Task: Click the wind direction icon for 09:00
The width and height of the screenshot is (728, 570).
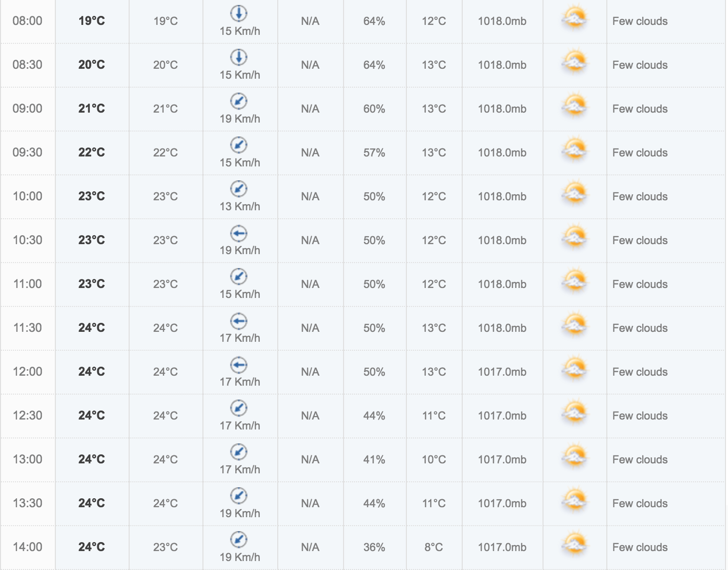Action: pyautogui.click(x=239, y=101)
